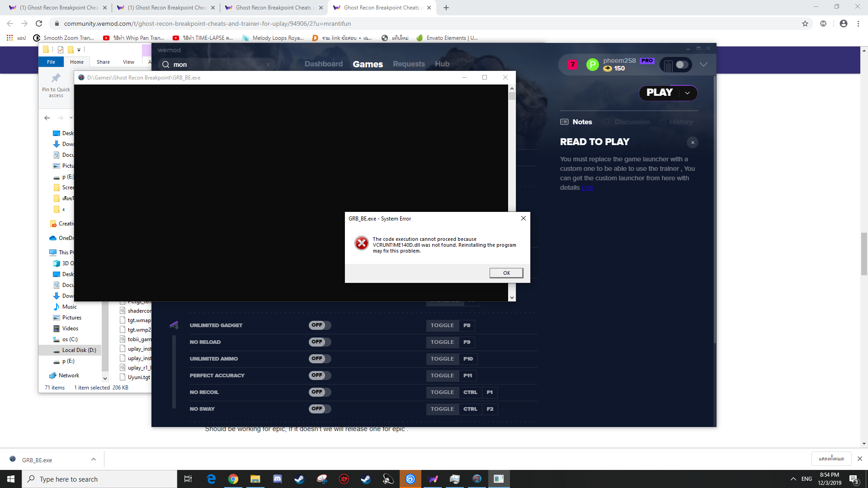The image size is (868, 488).
Task: Click OK button on System Error dialog
Action: pyautogui.click(x=506, y=272)
